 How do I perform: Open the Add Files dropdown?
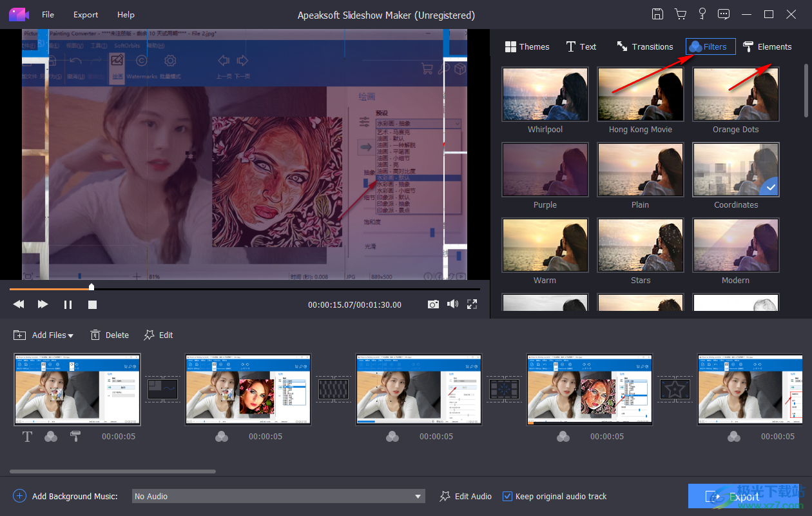[x=43, y=335]
